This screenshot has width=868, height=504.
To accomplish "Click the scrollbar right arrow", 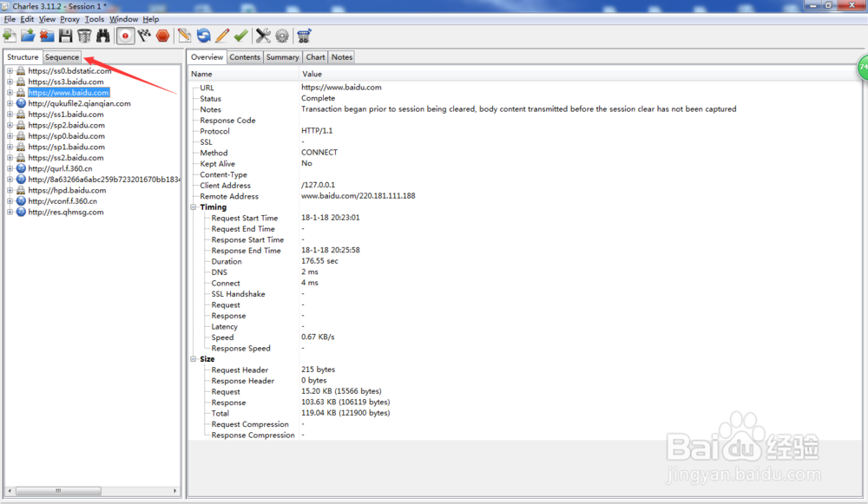I will (175, 491).
